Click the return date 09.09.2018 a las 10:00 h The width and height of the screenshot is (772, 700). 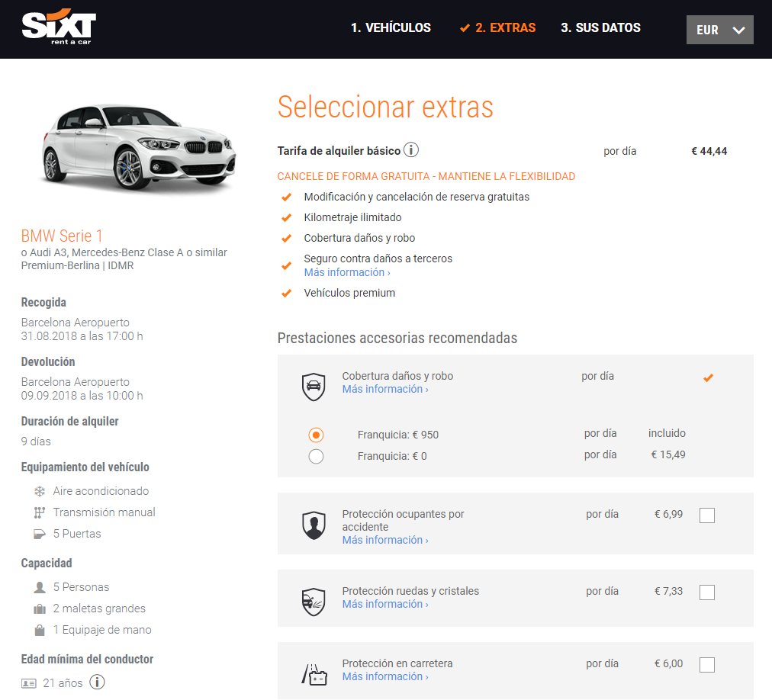[x=82, y=395]
